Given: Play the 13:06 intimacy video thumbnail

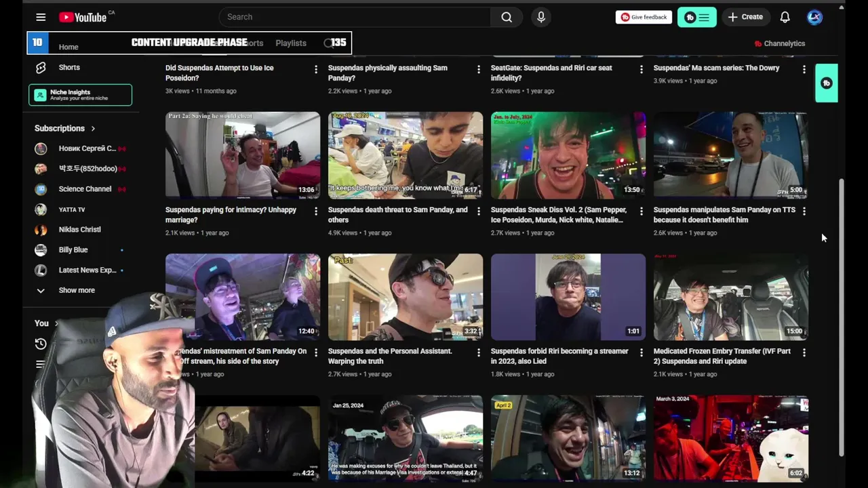Looking at the screenshot, I should click(243, 155).
